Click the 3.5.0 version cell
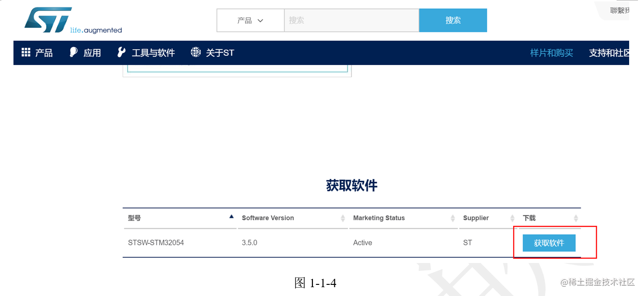This screenshot has width=644, height=296. click(x=249, y=243)
